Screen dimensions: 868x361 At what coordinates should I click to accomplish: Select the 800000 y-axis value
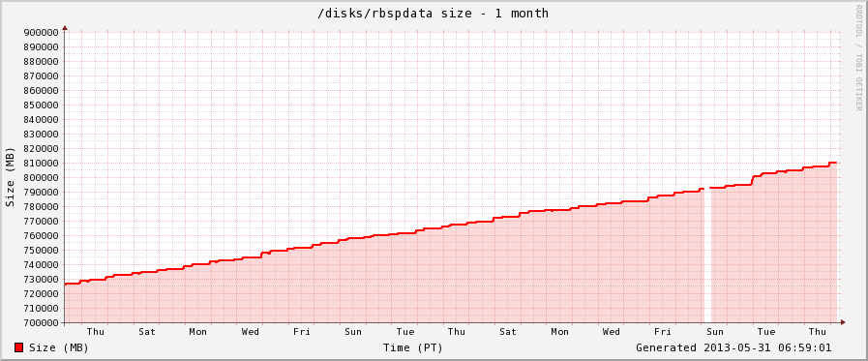coord(41,178)
